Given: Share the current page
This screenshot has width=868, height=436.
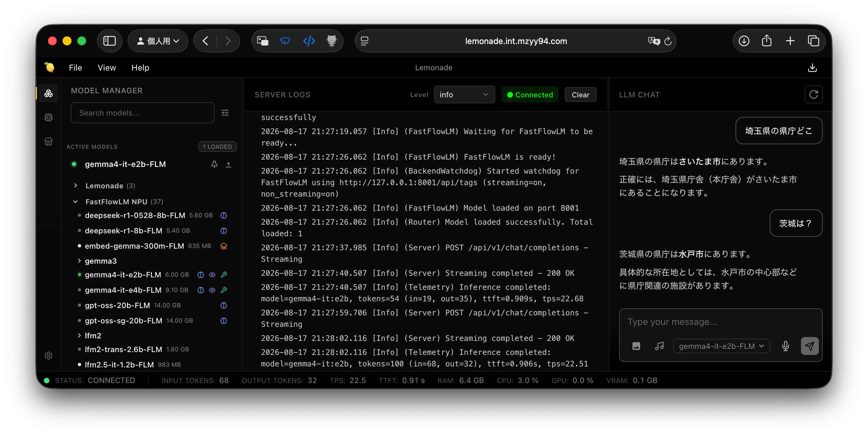Looking at the screenshot, I should click(x=767, y=41).
